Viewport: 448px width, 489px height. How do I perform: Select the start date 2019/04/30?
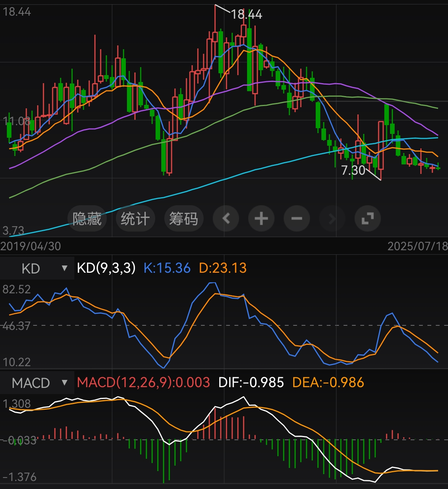point(31,246)
